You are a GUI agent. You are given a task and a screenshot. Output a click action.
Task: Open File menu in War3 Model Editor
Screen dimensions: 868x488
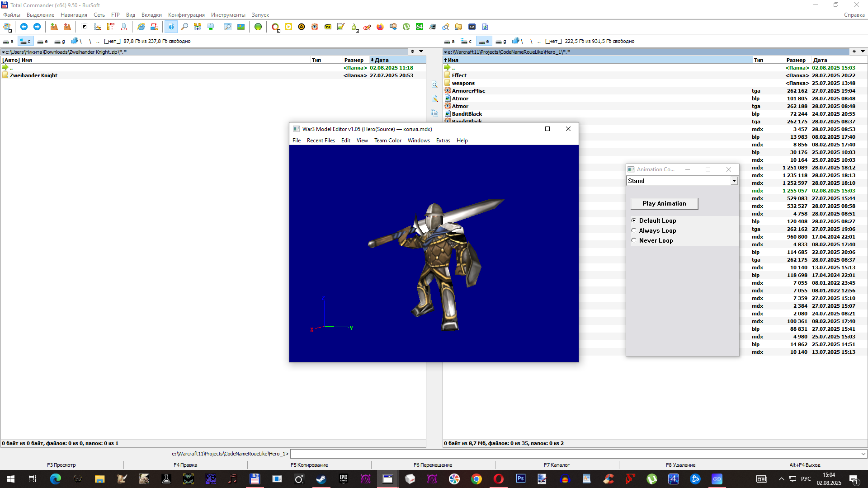click(297, 141)
